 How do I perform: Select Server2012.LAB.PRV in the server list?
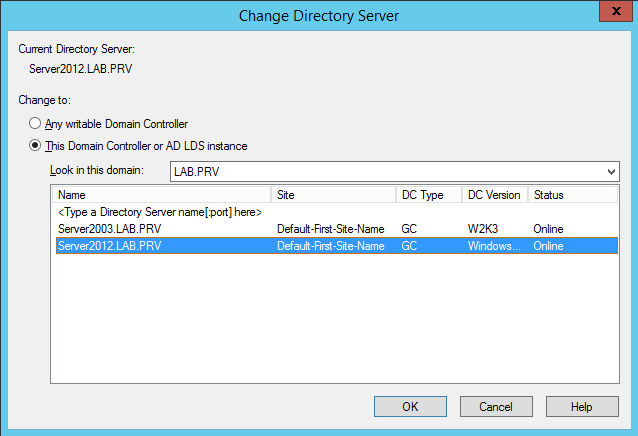coord(108,246)
